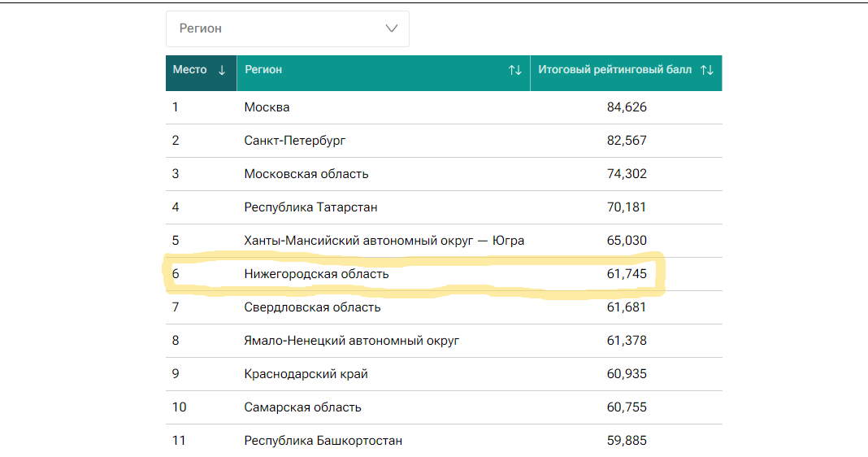
Task: Click the Регион column header label
Action: [263, 70]
